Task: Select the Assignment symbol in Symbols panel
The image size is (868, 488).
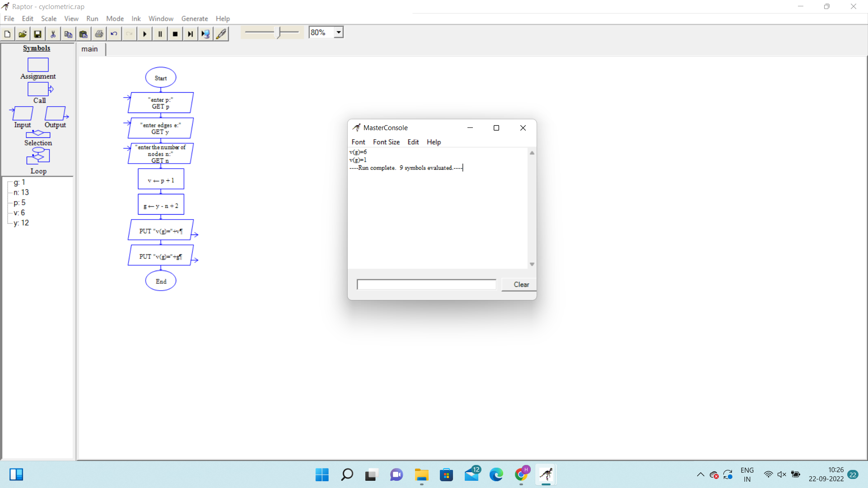Action: (38, 65)
